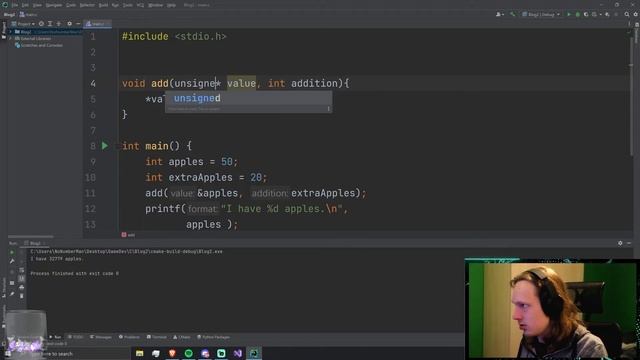
Task: Click Rerun green arrow in Run panel
Action: coord(12,252)
